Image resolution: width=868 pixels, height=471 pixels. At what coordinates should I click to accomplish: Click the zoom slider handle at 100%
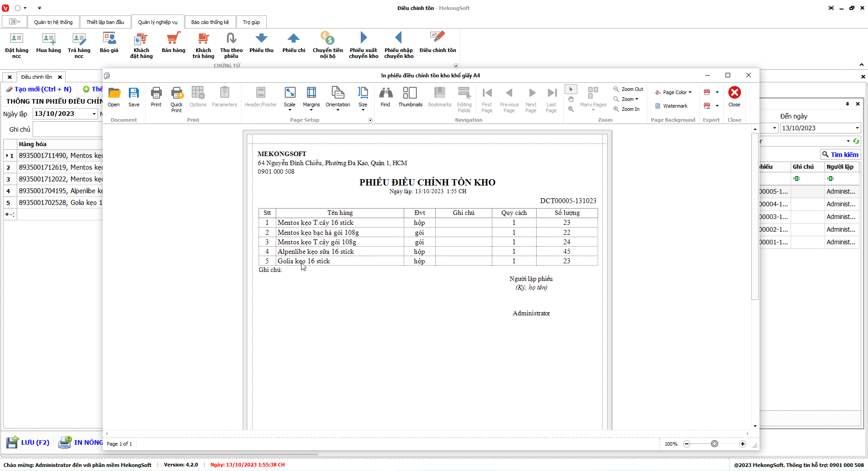click(x=714, y=444)
